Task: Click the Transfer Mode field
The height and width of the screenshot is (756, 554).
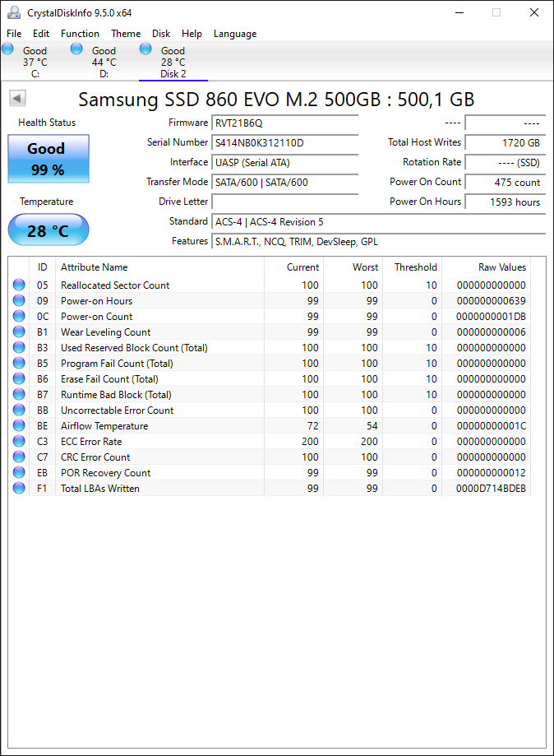Action: (x=284, y=183)
